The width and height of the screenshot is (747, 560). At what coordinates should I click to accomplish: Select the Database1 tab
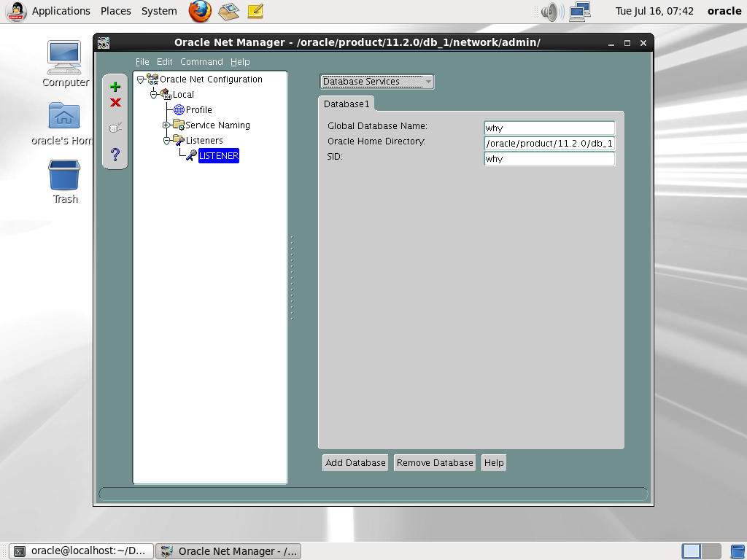347,104
